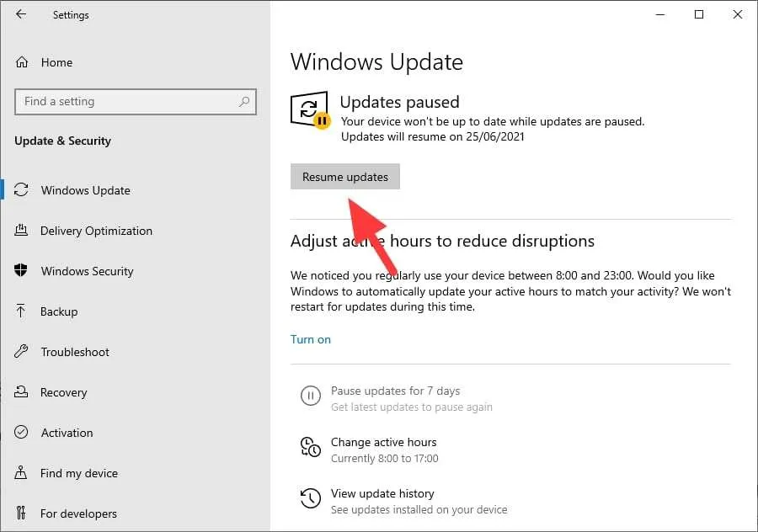Open For developers settings
The height and width of the screenshot is (532, 758).
pos(79,513)
